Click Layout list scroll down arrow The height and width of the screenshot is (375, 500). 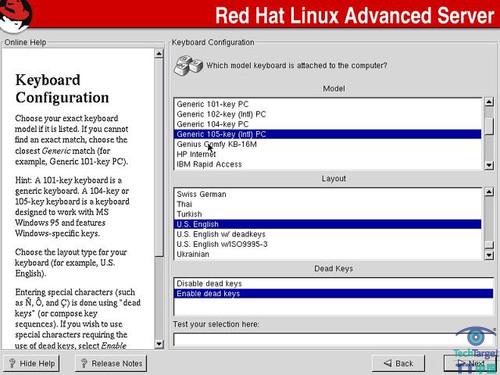tap(489, 255)
